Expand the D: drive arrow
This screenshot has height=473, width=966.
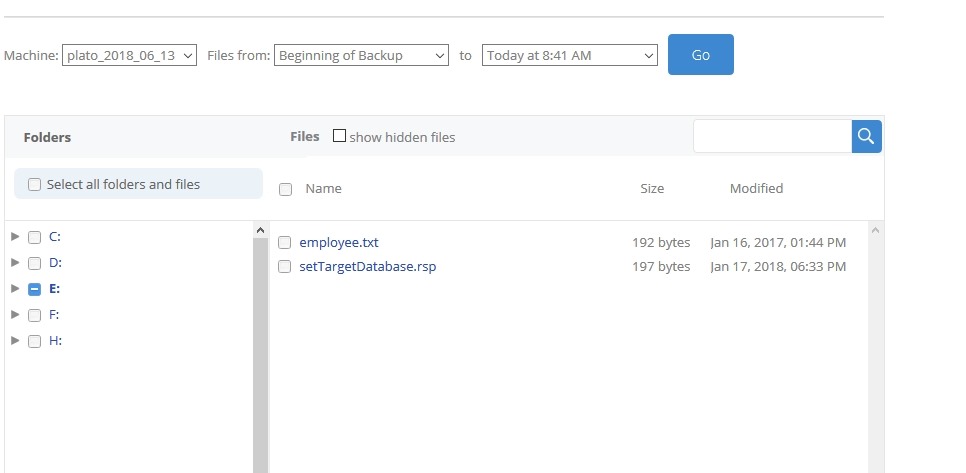tap(15, 263)
